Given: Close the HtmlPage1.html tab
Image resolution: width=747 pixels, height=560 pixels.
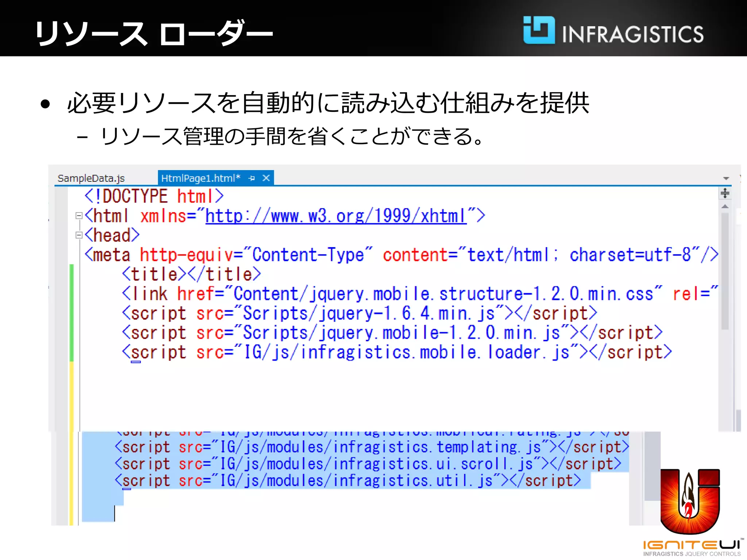Looking at the screenshot, I should (x=266, y=178).
